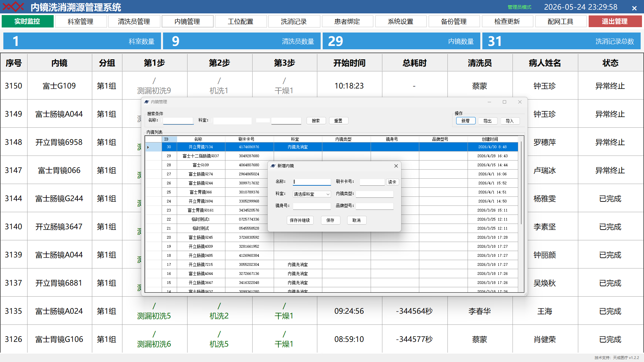Screen dimensions: 644x362
Task: Select card number 3726830592 cell
Action: (x=249, y=238)
